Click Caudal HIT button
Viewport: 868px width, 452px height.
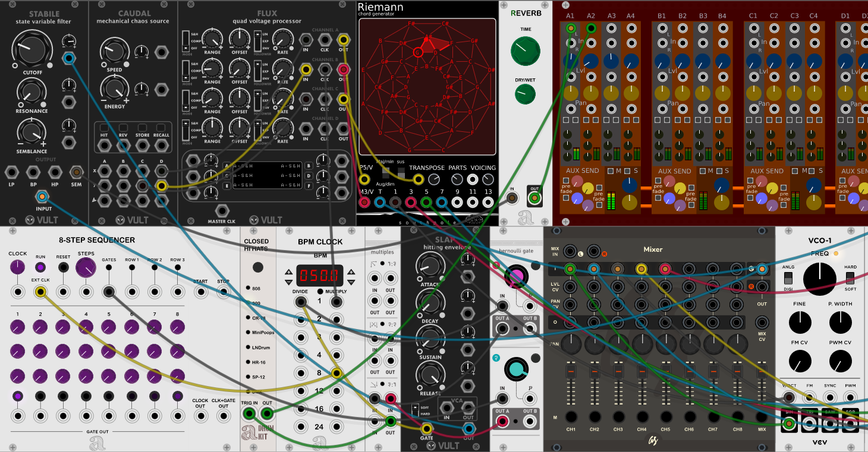(104, 128)
